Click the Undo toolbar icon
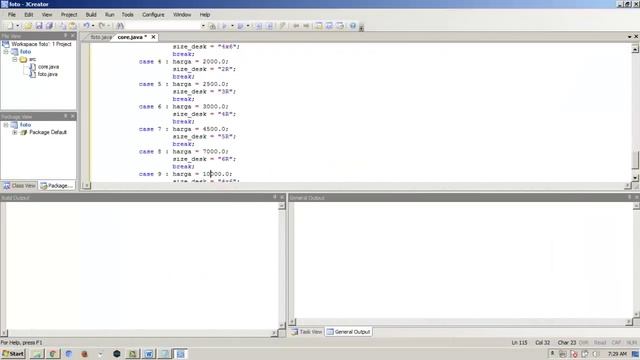 pos(86,26)
